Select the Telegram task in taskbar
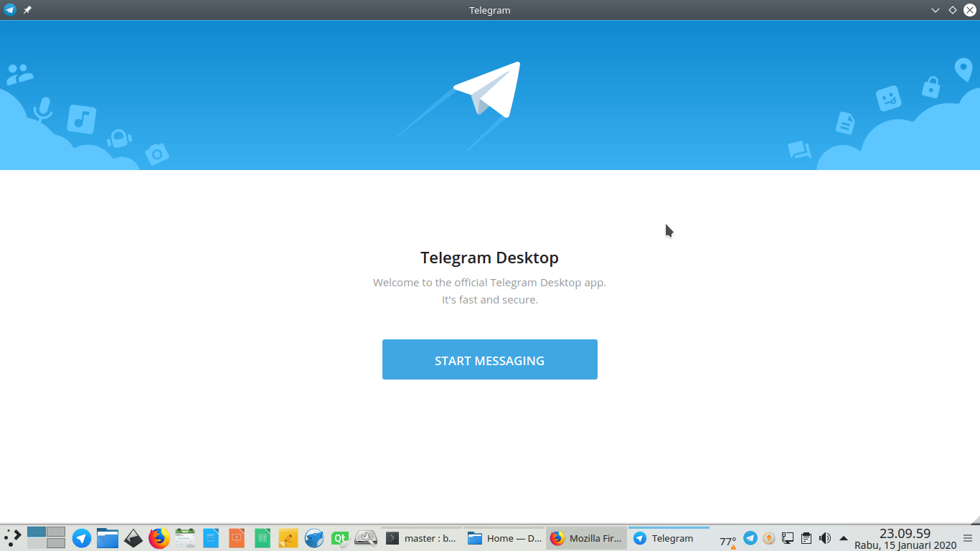Image resolution: width=980 pixels, height=551 pixels. 669,538
